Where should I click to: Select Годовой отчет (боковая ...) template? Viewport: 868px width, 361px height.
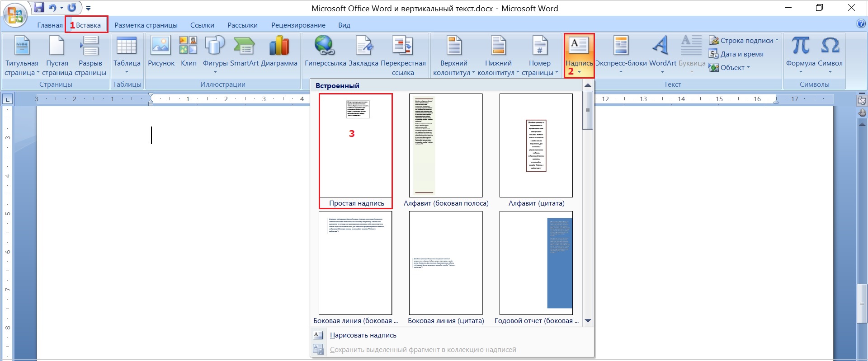(x=537, y=268)
